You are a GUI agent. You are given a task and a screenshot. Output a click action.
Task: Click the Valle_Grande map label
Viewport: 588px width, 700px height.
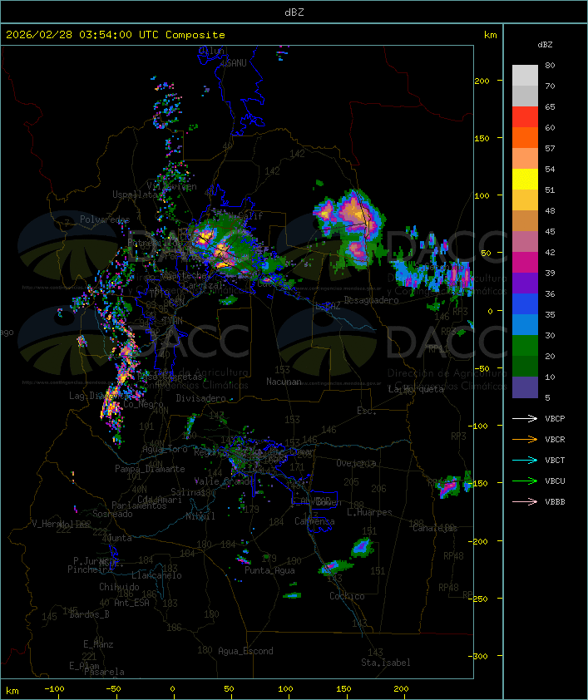pos(225,481)
